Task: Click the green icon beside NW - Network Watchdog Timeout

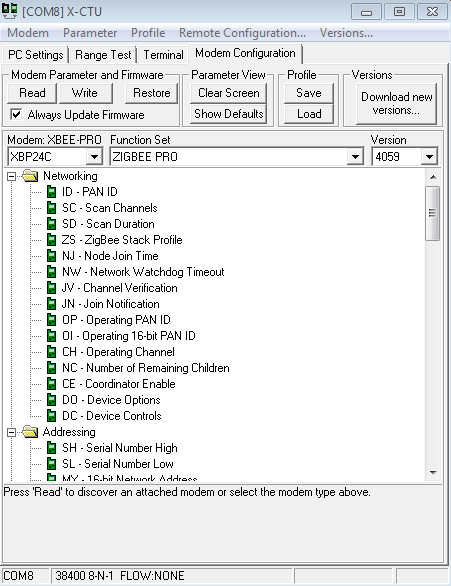Action: click(x=51, y=272)
